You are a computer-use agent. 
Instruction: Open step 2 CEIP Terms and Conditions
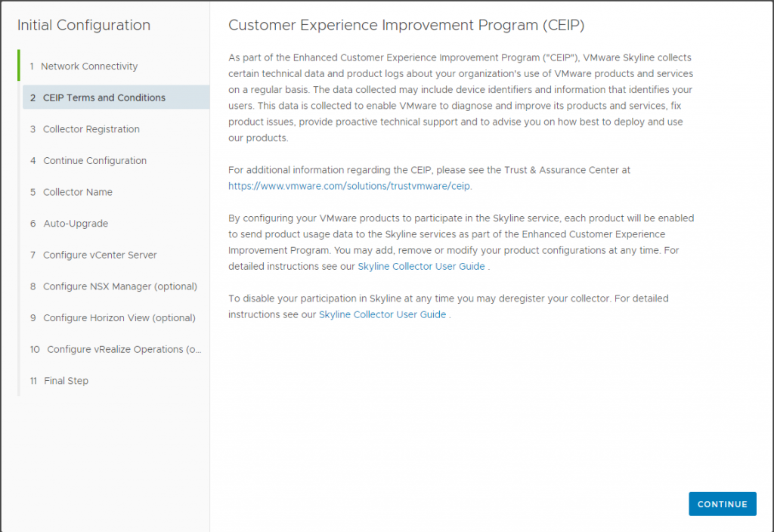tap(116, 97)
